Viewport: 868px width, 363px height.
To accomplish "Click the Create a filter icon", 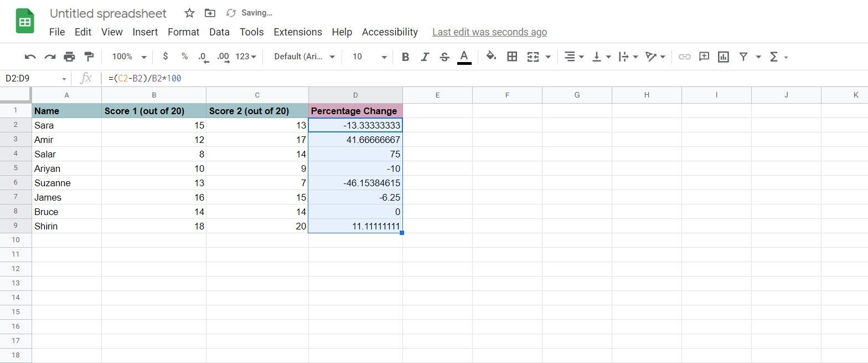I will 743,57.
